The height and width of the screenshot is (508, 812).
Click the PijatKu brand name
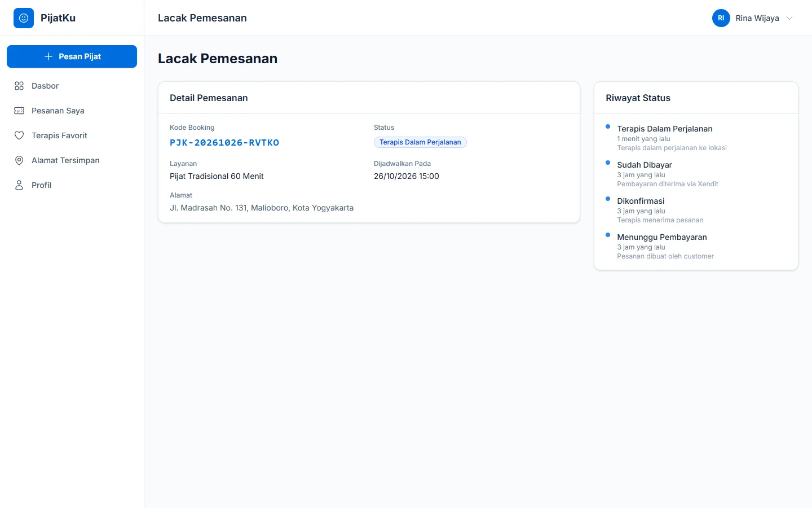58,18
